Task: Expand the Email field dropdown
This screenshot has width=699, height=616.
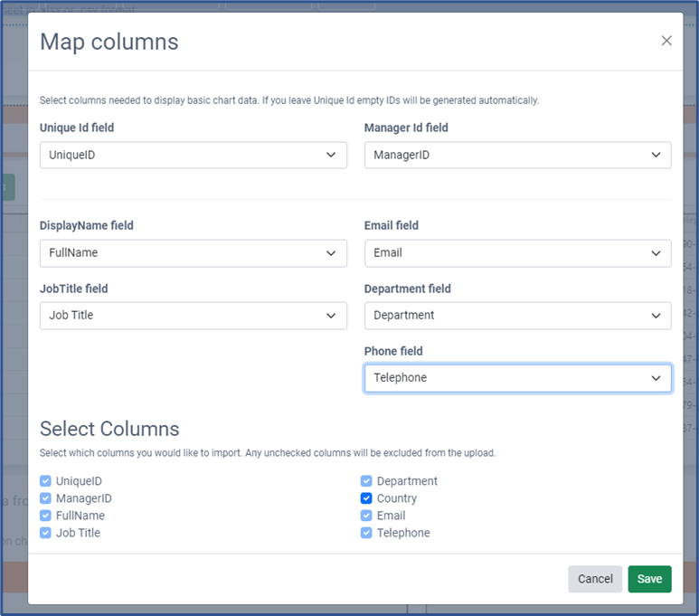Action: pyautogui.click(x=517, y=253)
